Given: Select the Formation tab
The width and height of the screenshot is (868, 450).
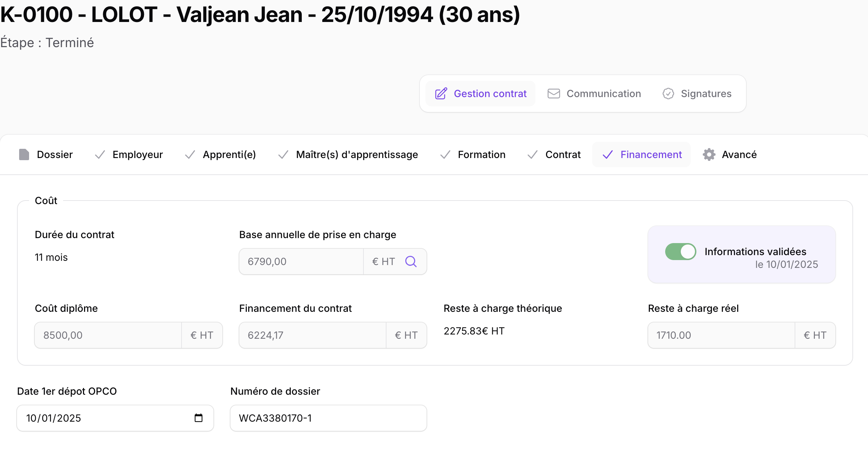Looking at the screenshot, I should coord(481,154).
